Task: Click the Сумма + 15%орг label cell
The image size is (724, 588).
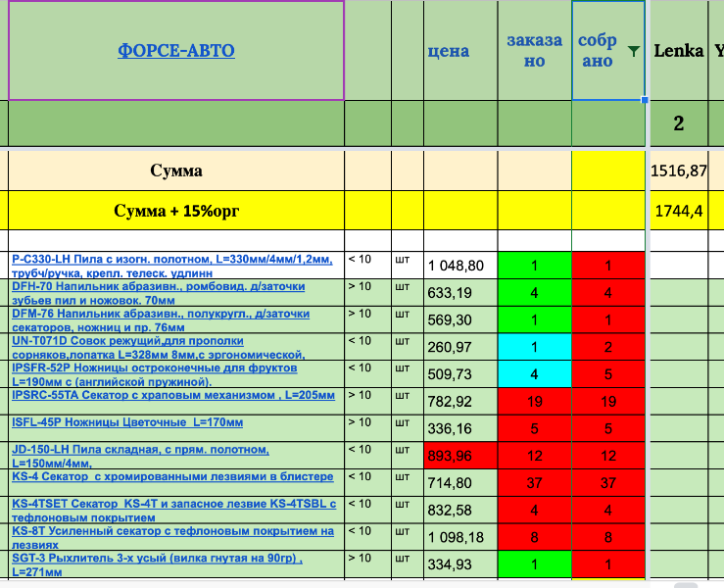Action: click(176, 210)
